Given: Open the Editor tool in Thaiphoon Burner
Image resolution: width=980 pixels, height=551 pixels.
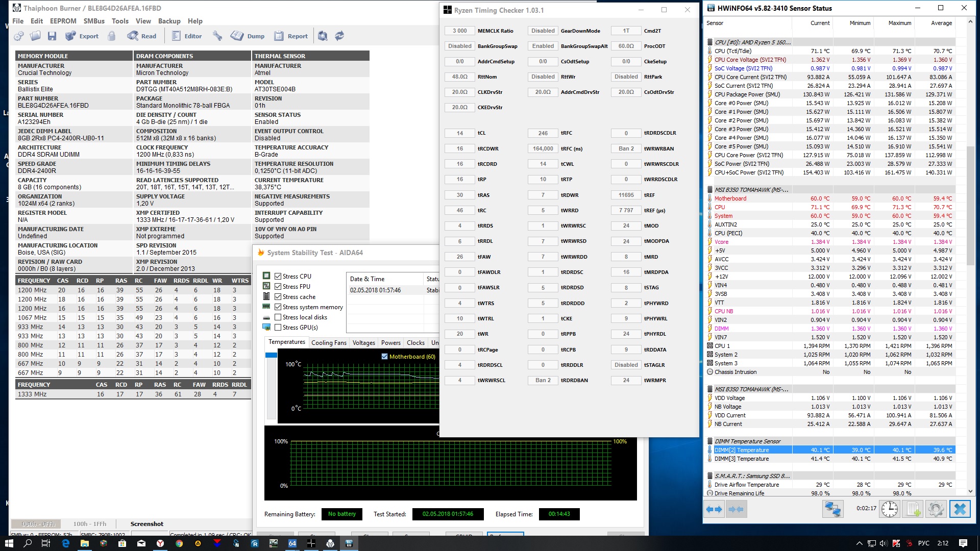Looking at the screenshot, I should coord(187,36).
